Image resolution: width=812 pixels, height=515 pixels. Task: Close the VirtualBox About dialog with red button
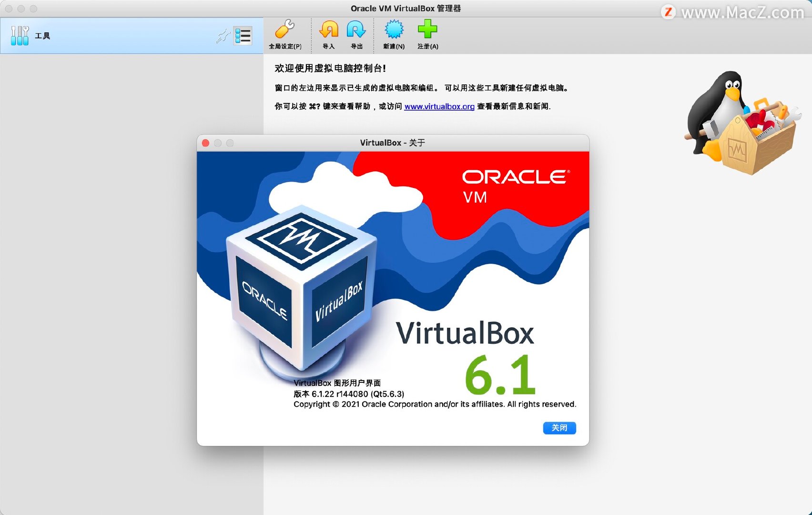(x=205, y=143)
